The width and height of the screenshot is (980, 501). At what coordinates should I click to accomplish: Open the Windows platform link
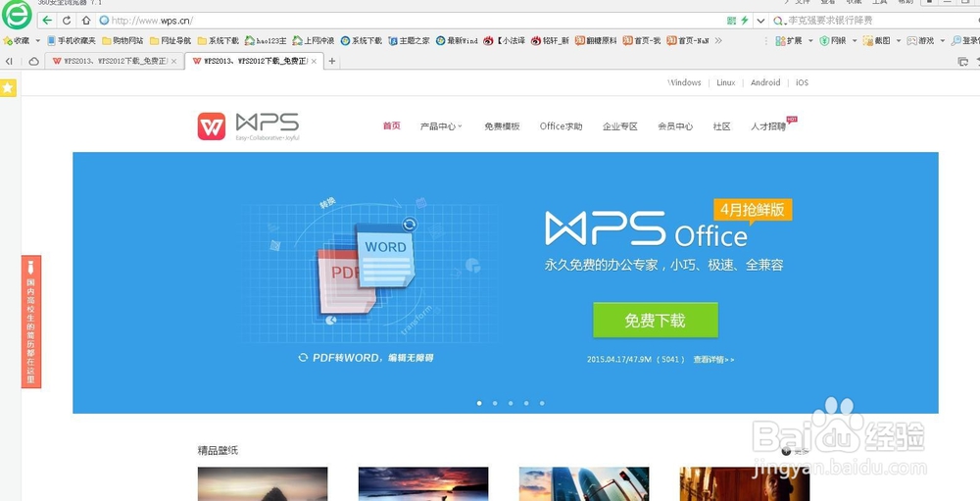684,82
